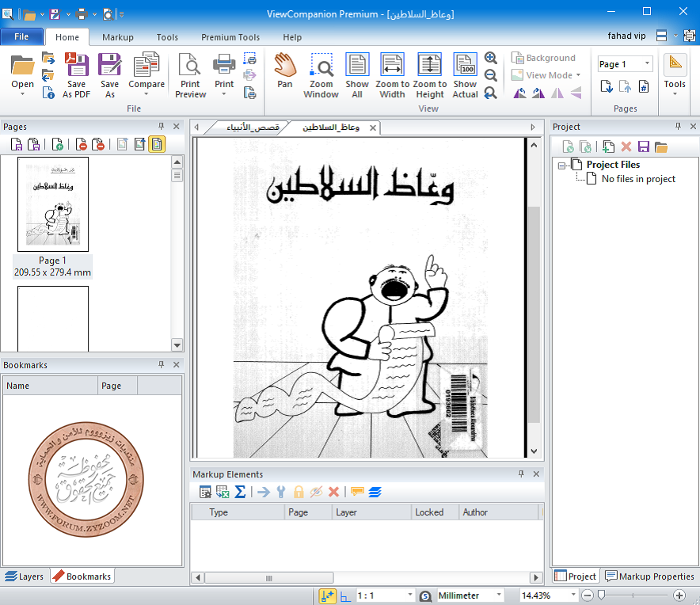Open the Millimeter units dropdown
This screenshot has width=700, height=605.
[499, 595]
